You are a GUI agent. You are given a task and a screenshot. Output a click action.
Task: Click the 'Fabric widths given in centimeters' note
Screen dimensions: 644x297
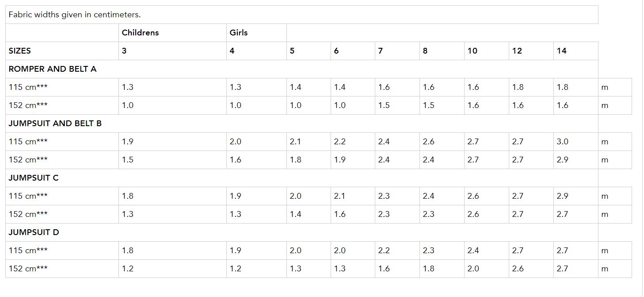[75, 15]
